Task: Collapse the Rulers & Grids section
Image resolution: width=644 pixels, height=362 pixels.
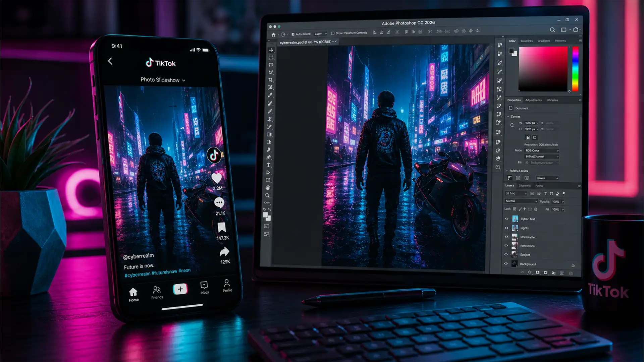Action: coord(507,171)
